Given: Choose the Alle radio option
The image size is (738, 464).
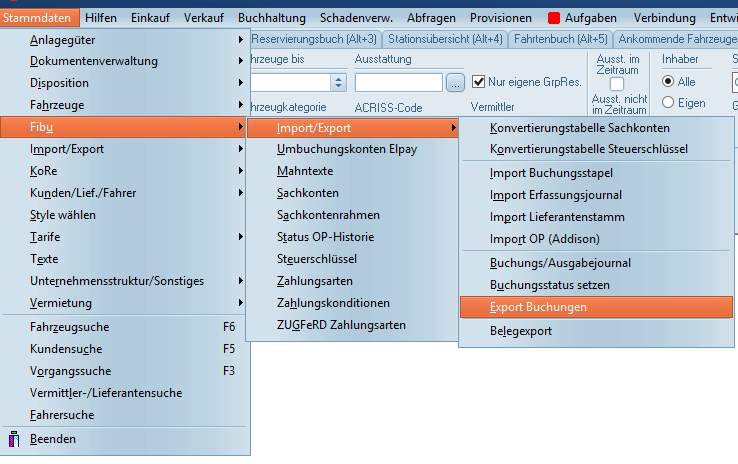Looking at the screenshot, I should (x=668, y=82).
